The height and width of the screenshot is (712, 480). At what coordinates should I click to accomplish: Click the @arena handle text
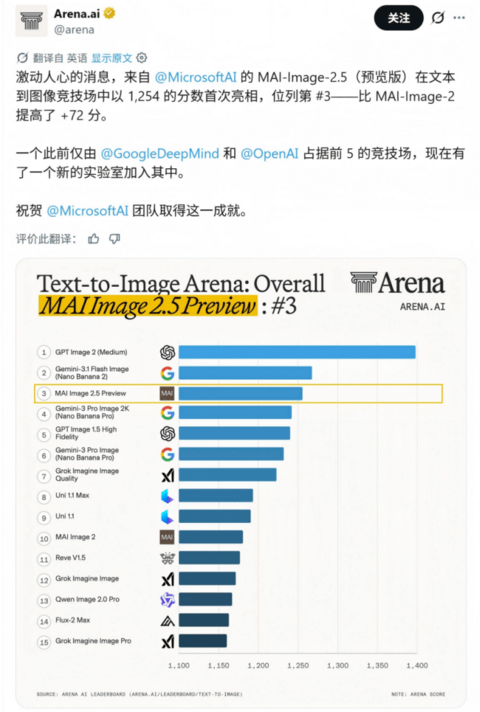pos(74,30)
